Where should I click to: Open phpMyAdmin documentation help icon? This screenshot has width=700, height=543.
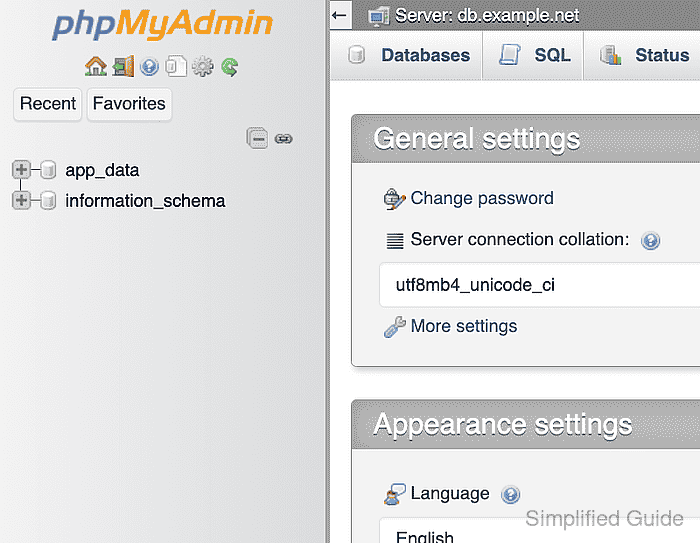pos(149,67)
